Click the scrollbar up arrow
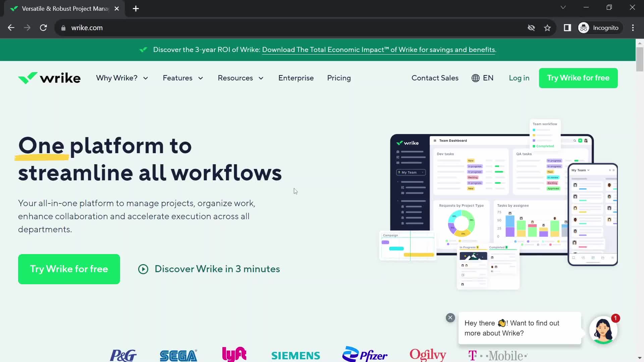The width and height of the screenshot is (644, 362). (640, 43)
